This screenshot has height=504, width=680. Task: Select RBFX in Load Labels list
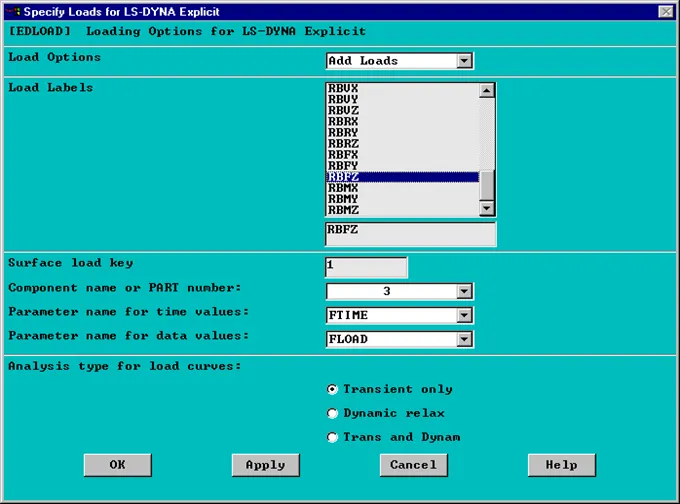(x=402, y=154)
